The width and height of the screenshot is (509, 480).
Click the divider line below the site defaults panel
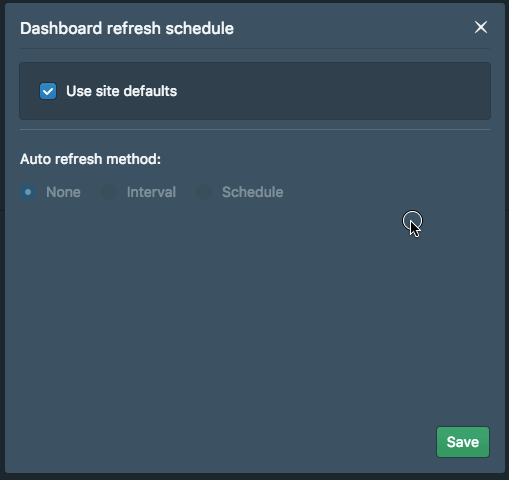(255, 129)
